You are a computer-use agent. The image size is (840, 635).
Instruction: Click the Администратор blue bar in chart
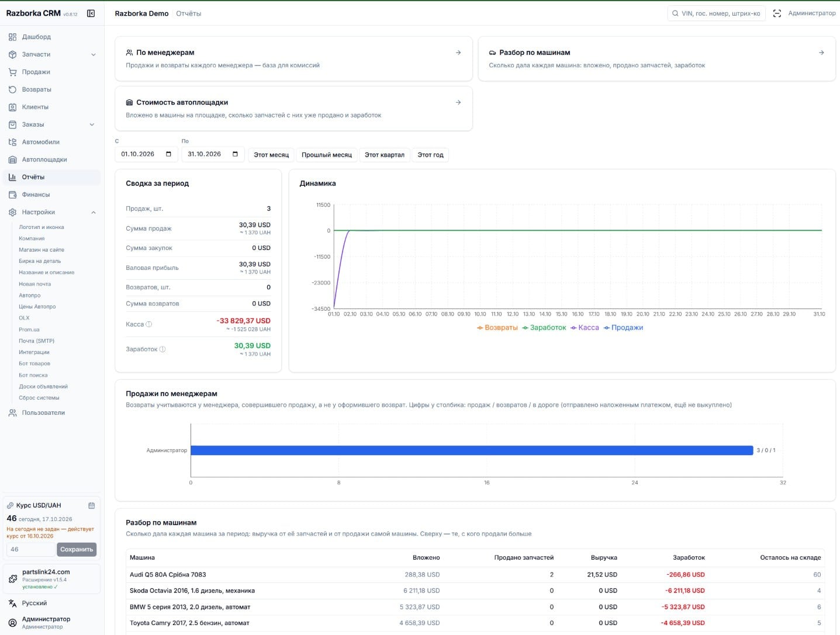(472, 450)
